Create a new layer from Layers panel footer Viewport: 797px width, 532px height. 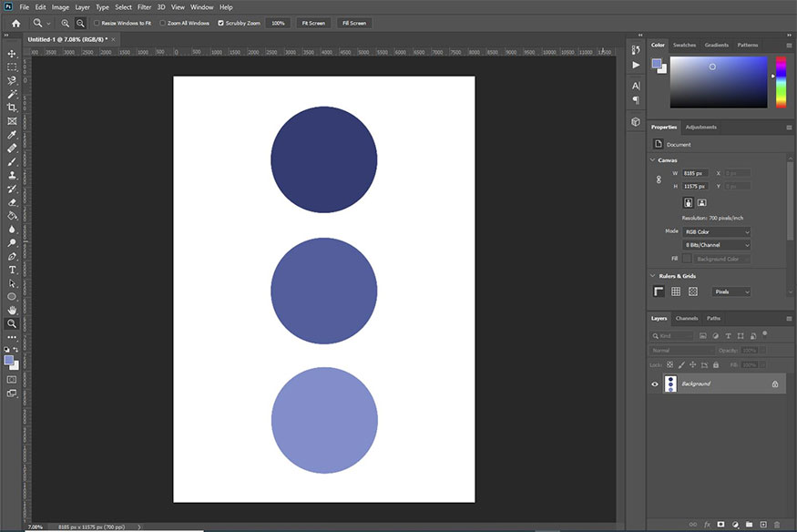pyautogui.click(x=763, y=525)
